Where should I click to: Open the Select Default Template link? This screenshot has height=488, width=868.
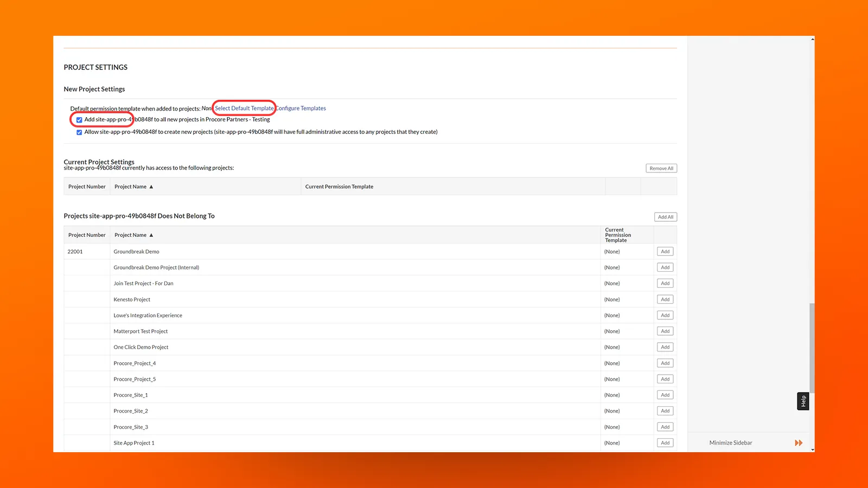244,108
